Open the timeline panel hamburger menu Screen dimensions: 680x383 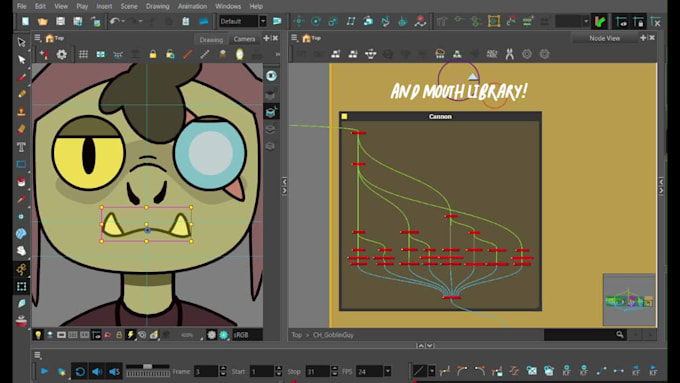[x=37, y=355]
